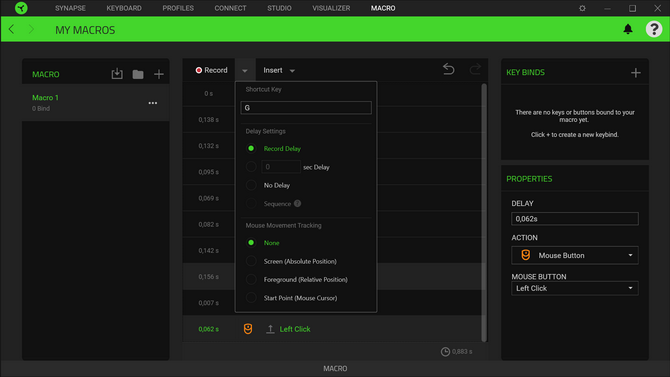Select Foreground (Relative Position) tracking
Screen dimensions: 670x377
tap(251, 280)
